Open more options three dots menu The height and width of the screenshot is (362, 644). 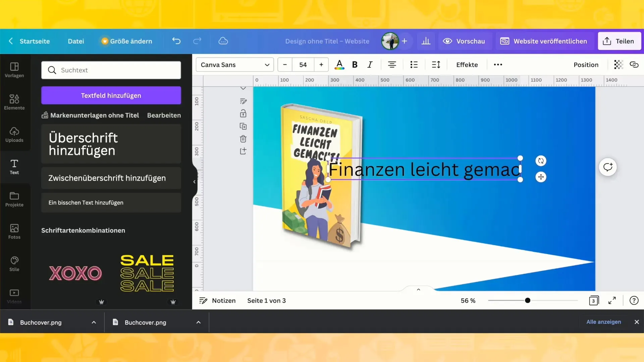click(x=498, y=65)
